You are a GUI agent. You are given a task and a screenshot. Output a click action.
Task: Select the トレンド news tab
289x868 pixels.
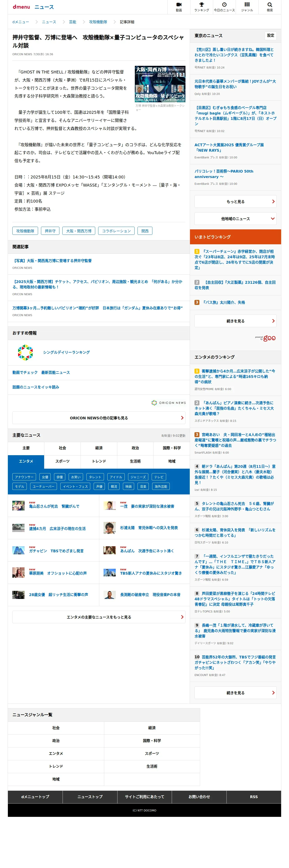click(x=99, y=461)
